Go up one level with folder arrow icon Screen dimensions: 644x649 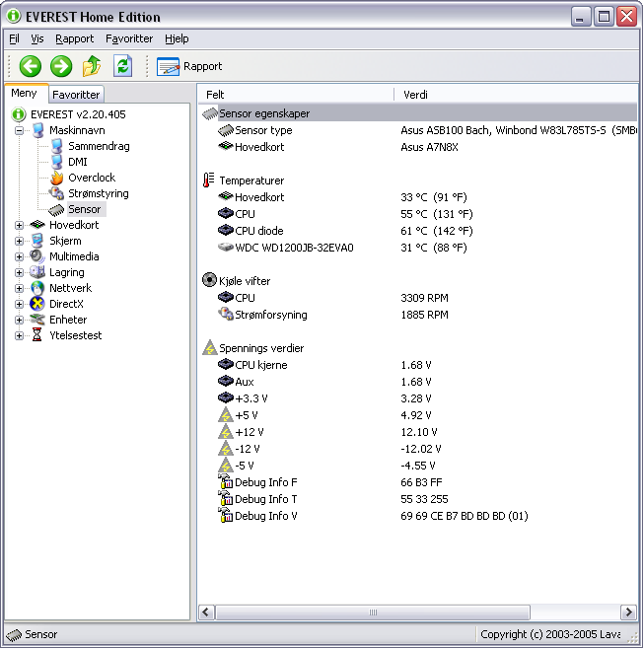[92, 66]
